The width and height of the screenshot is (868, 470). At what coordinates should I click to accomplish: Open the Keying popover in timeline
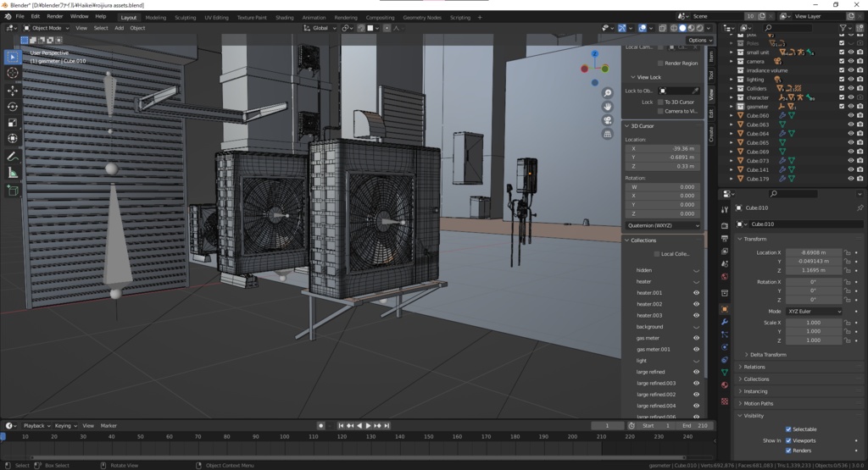(x=65, y=426)
